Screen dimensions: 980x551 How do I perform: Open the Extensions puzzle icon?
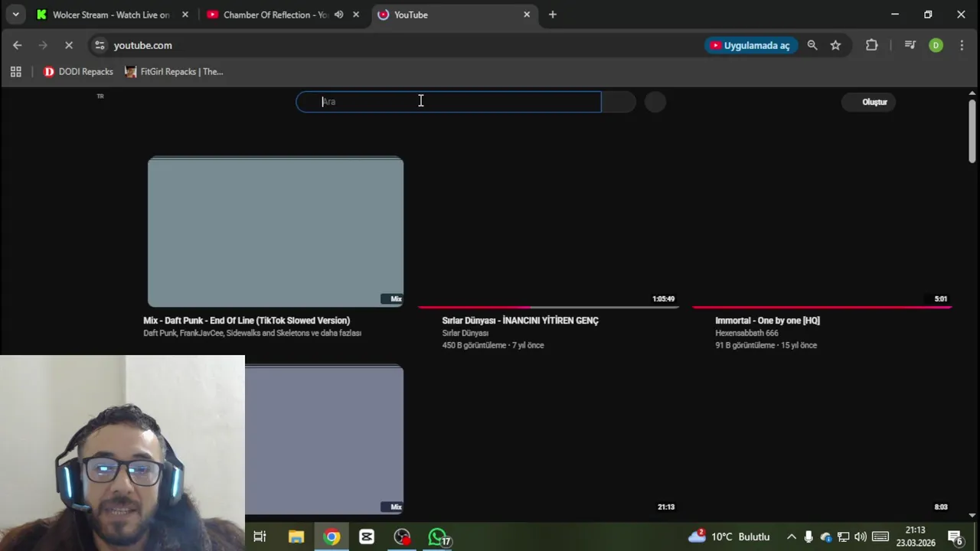point(871,45)
